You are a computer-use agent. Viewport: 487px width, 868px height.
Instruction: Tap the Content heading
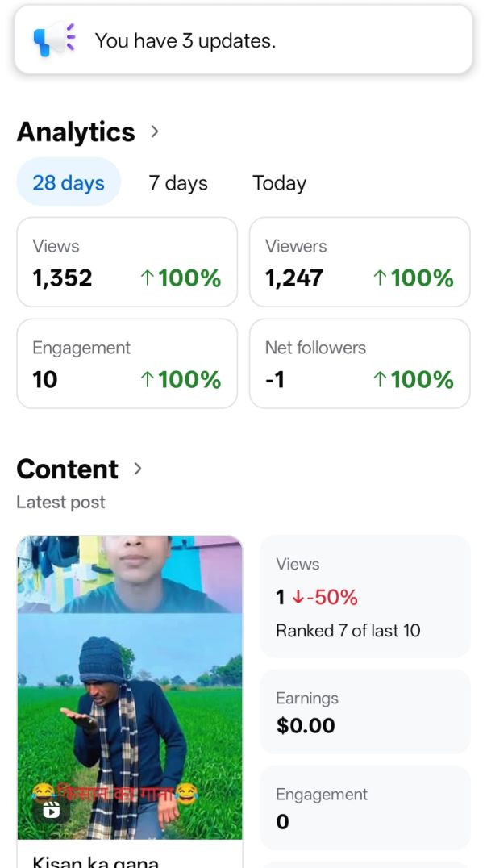point(68,469)
